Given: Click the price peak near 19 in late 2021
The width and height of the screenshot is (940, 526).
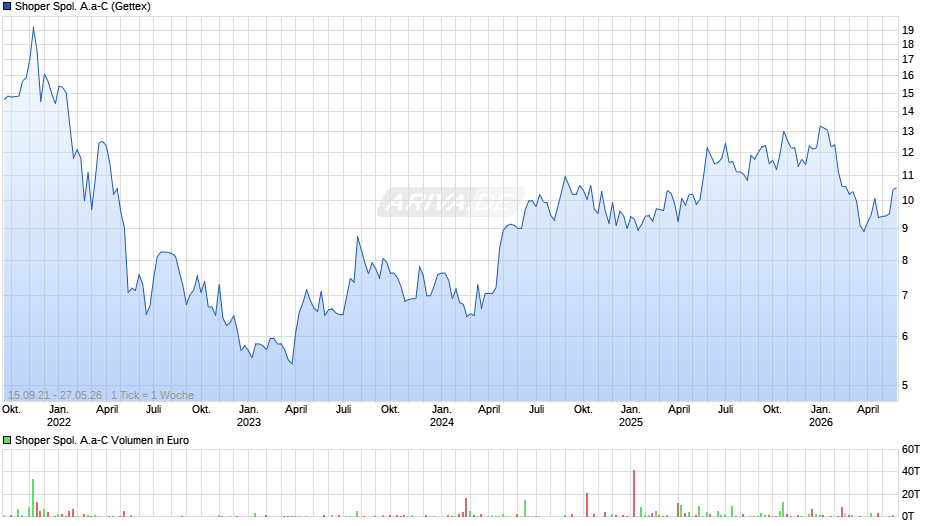Looking at the screenshot, I should tap(34, 28).
